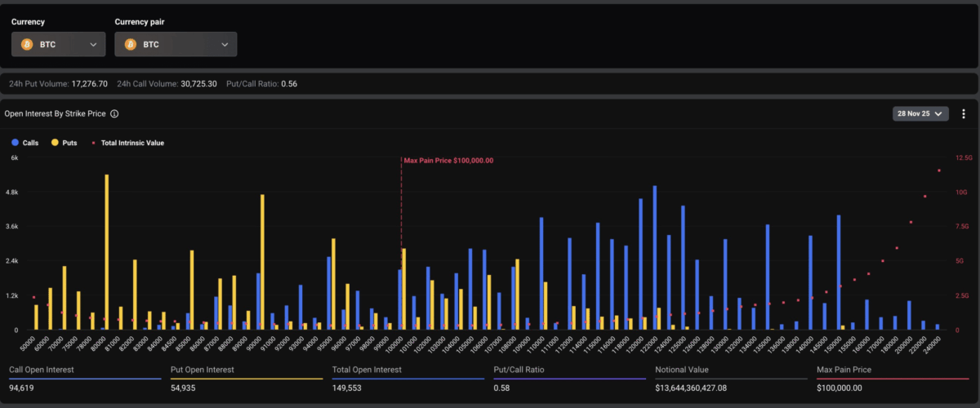Viewport: 980px width, 408px height.
Task: Click the blue Calls legend dot
Action: (x=15, y=143)
